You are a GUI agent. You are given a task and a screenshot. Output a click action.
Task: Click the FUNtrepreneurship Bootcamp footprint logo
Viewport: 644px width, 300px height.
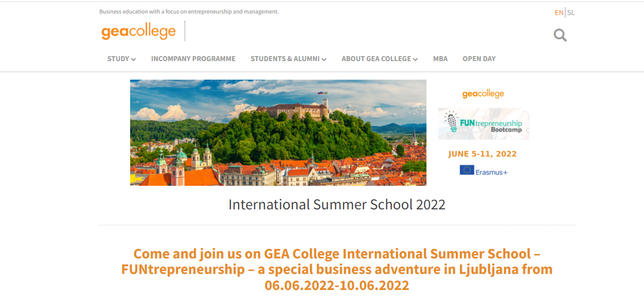483,124
